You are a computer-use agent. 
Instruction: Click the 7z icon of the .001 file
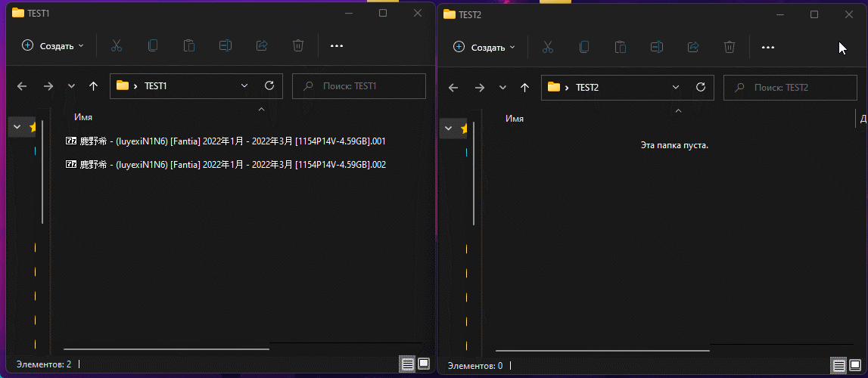71,141
